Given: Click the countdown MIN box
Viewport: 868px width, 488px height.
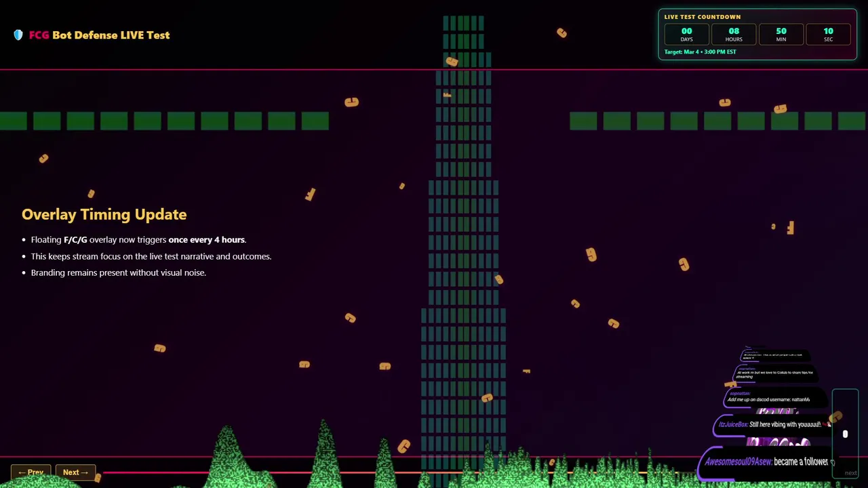Looking at the screenshot, I should click(781, 35).
